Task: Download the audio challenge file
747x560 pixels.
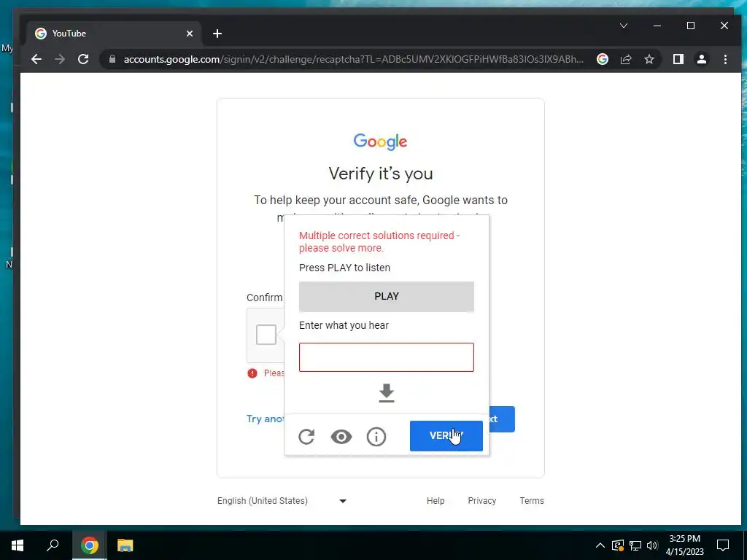Action: pyautogui.click(x=387, y=393)
